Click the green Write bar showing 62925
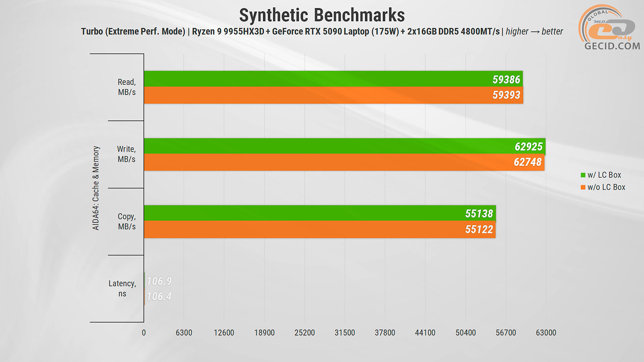644x362 pixels. tap(344, 146)
